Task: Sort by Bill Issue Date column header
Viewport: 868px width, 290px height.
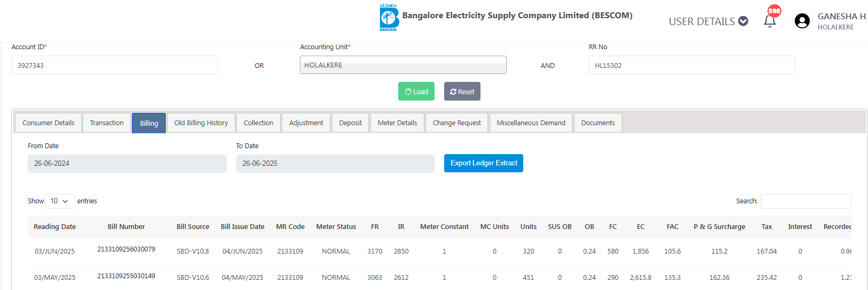Action: coord(243,227)
